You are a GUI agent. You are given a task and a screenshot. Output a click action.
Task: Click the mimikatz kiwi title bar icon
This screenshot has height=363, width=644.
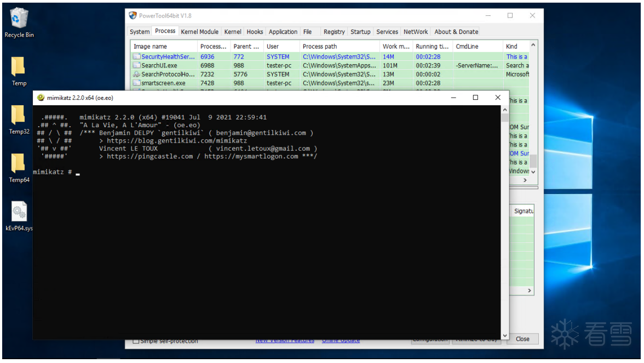tap(41, 98)
